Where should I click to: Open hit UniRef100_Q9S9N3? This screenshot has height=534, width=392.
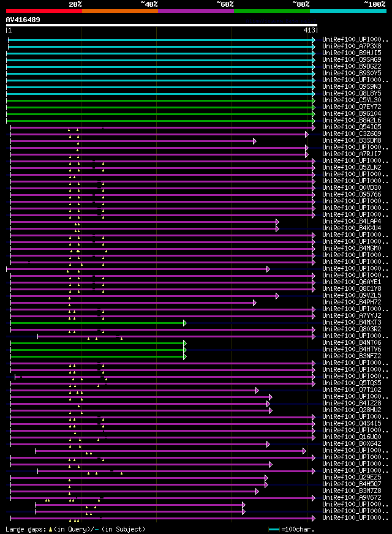point(352,87)
